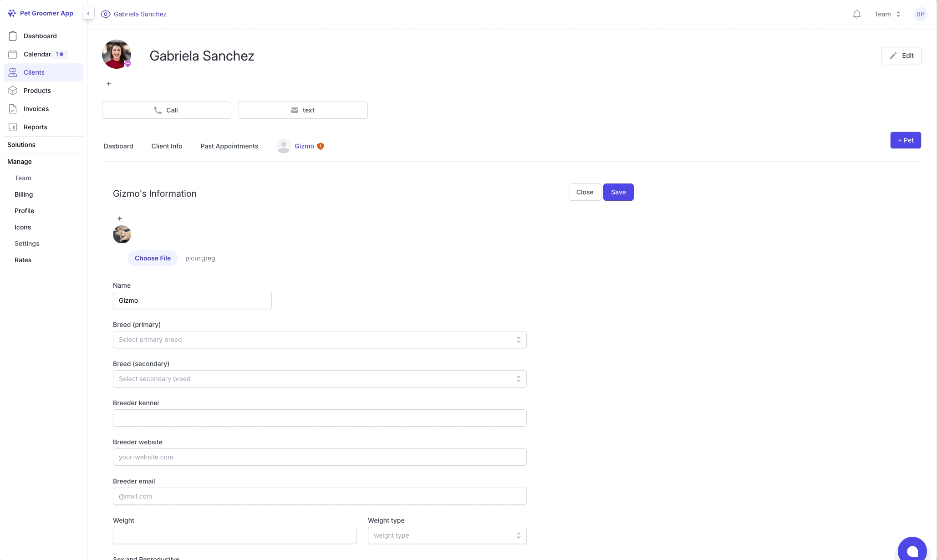937x560 pixels.
Task: Click the Dashboard navigation icon
Action: click(13, 36)
